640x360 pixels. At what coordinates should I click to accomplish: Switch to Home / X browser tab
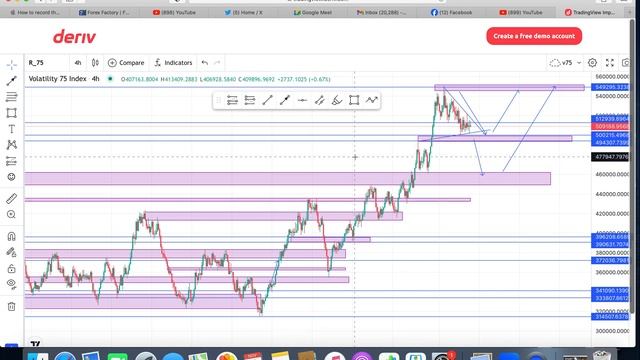(244, 13)
